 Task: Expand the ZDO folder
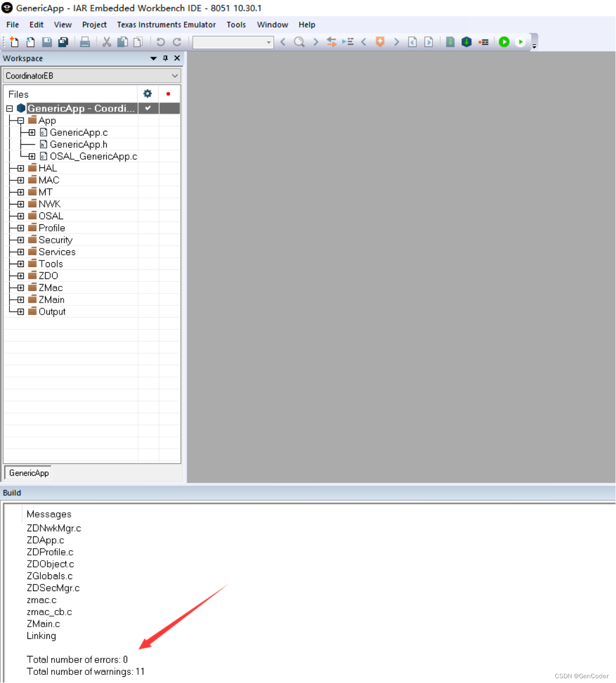[20, 276]
